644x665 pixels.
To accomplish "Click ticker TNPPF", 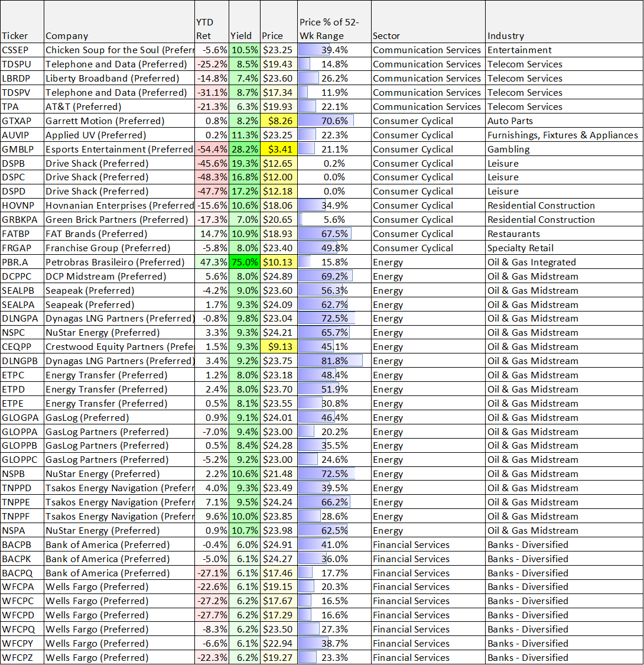I will (x=22, y=517).
